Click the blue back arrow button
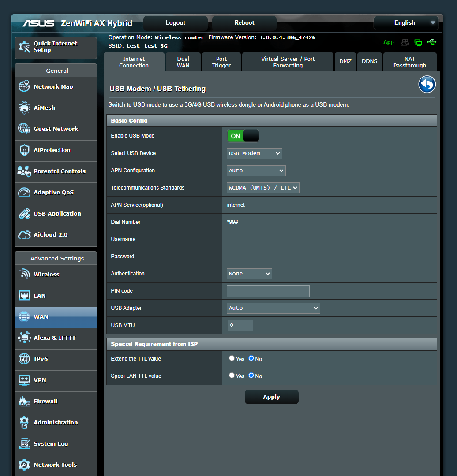This screenshot has height=476, width=457. point(427,84)
